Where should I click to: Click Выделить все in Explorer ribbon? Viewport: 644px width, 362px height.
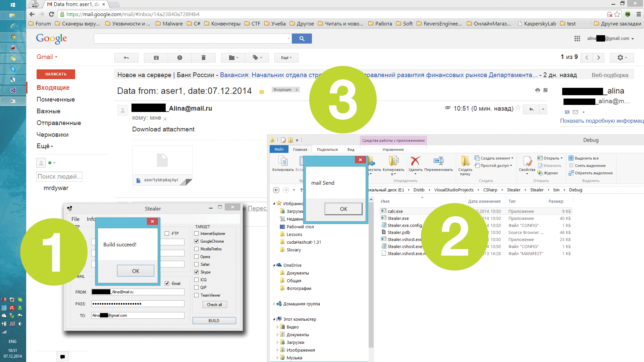(x=584, y=158)
